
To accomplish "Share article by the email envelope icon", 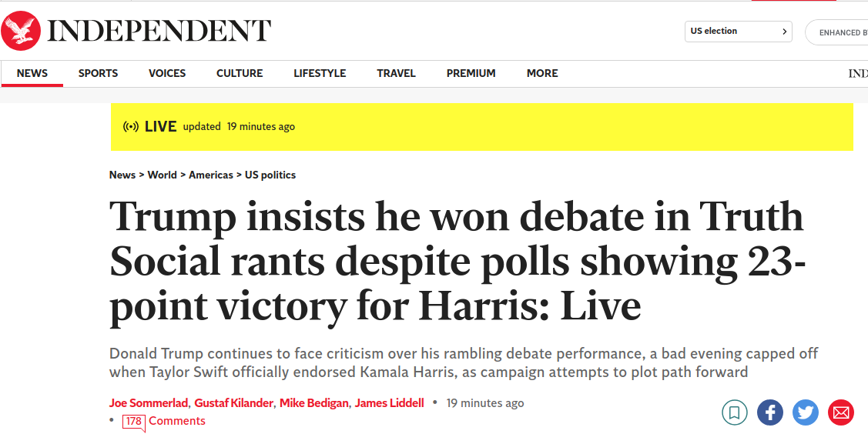I will (841, 412).
